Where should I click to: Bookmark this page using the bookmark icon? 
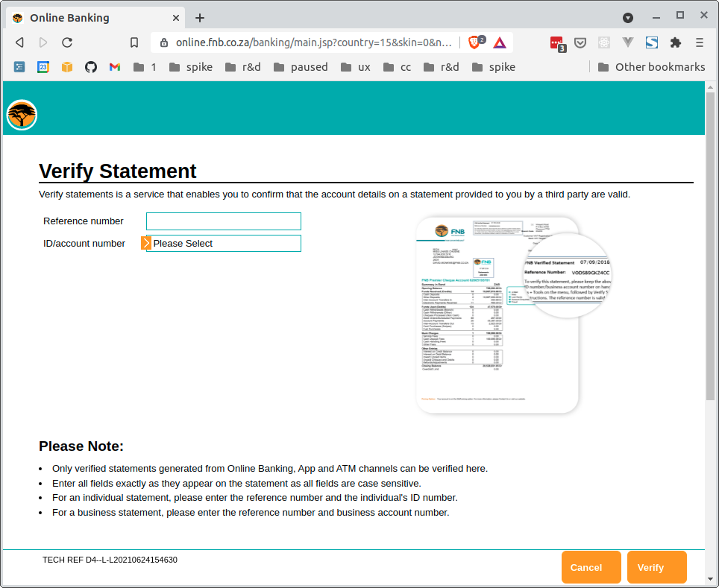134,42
